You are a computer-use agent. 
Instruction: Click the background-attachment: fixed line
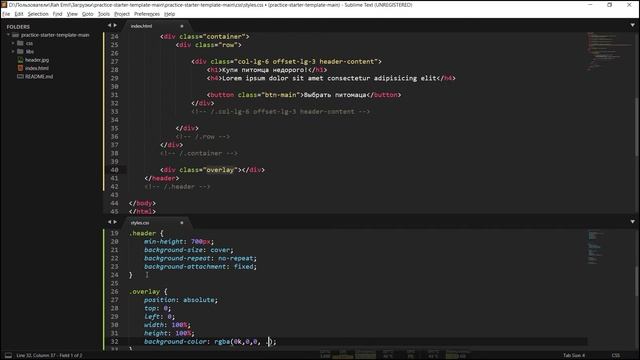click(200, 267)
